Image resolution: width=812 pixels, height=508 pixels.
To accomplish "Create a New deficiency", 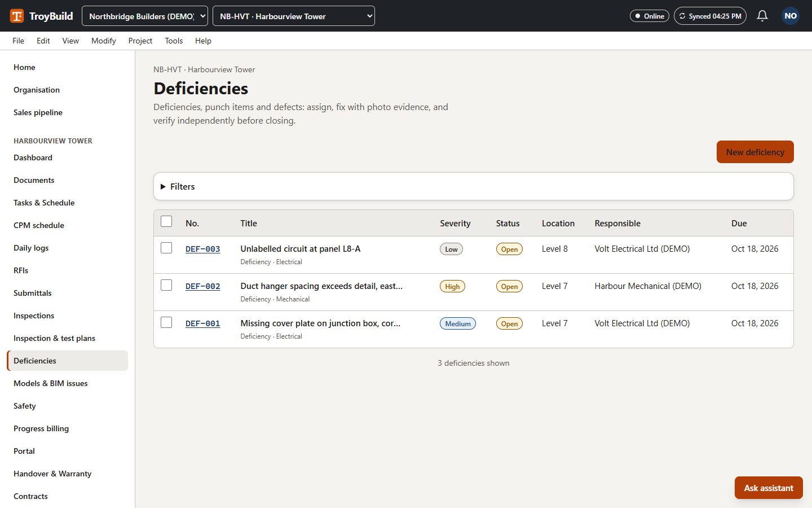I will [755, 152].
